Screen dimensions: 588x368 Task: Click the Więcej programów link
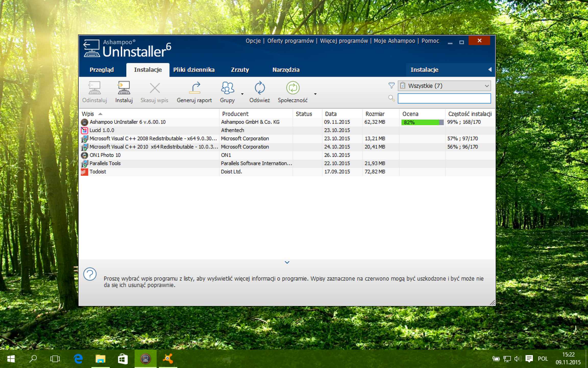(x=344, y=41)
